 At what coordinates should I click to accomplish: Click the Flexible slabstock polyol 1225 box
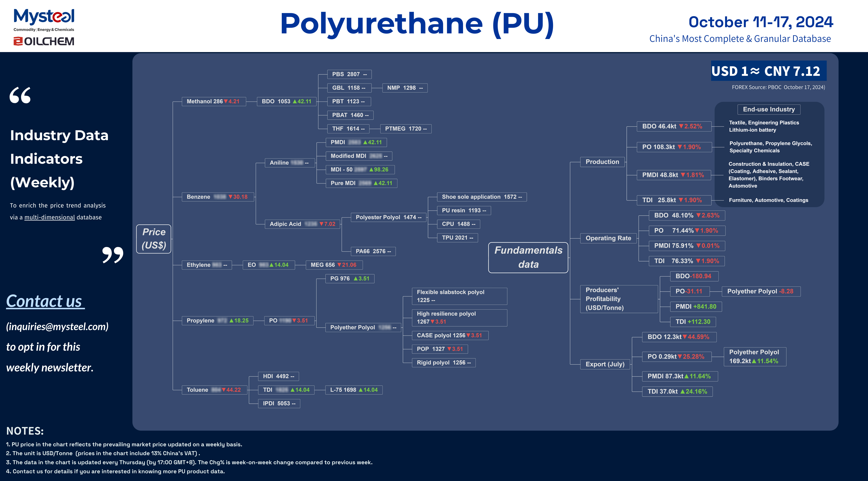[x=460, y=296]
